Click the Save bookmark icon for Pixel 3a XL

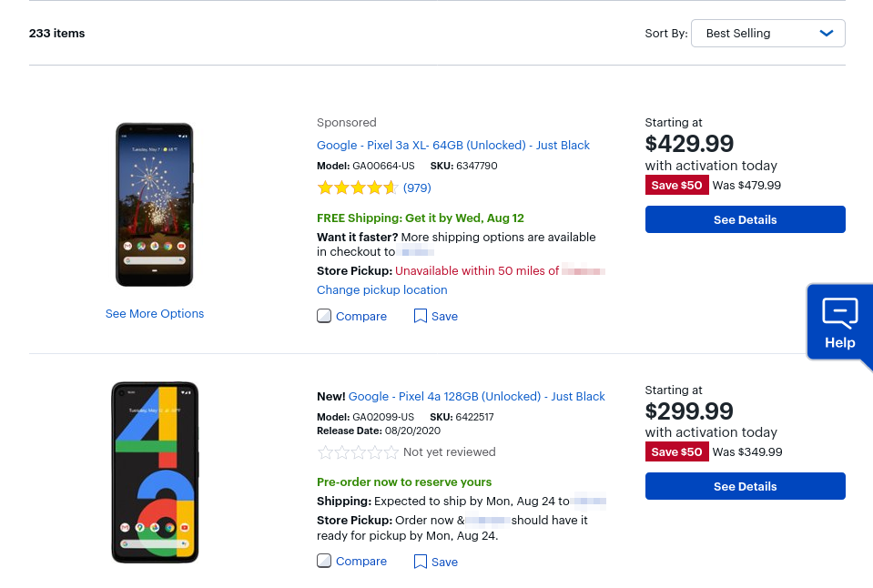420,315
